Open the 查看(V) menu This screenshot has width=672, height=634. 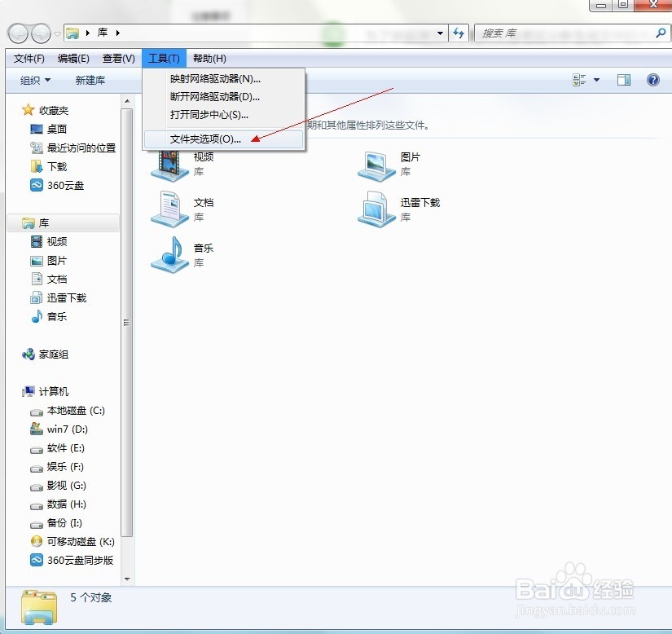119,59
